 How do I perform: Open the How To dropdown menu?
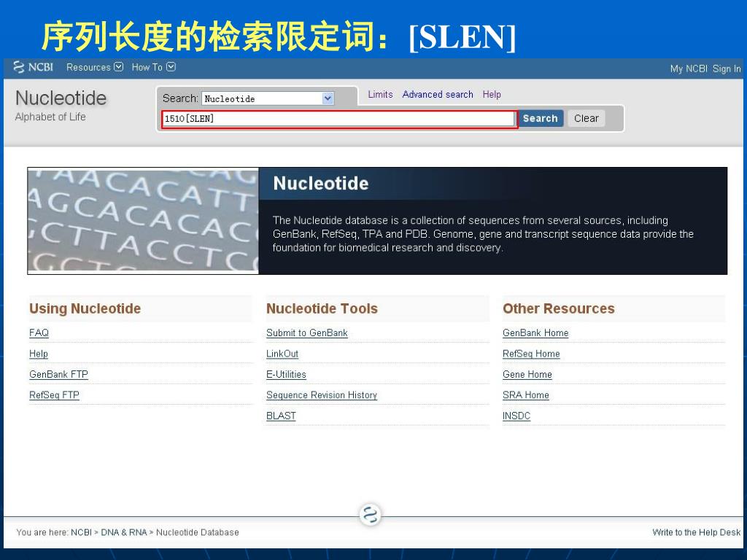153,67
